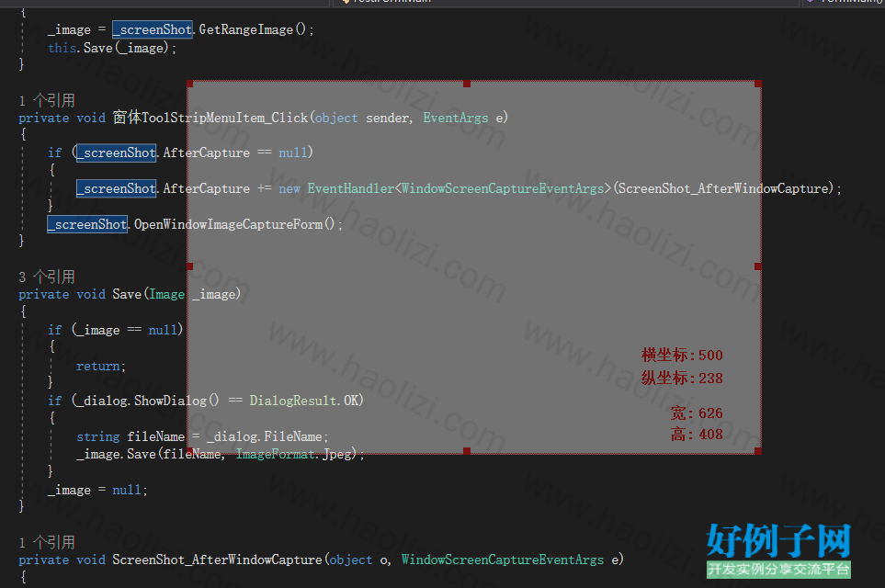Click 'WindowScreenCaptureEventArgs' inside the EventHandler generic

(503, 188)
